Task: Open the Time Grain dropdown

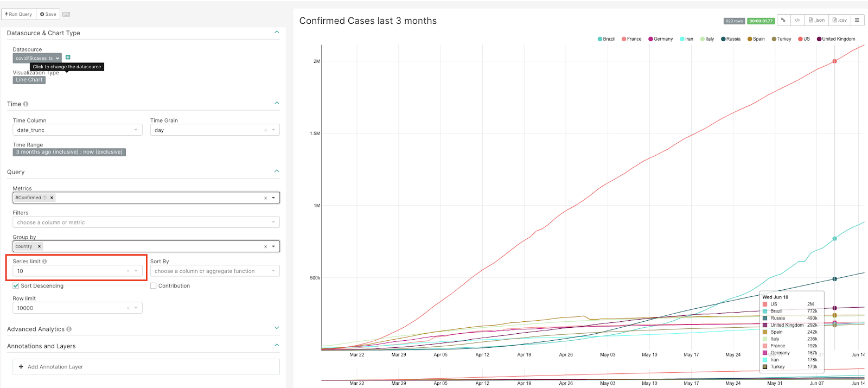Action: tap(214, 130)
